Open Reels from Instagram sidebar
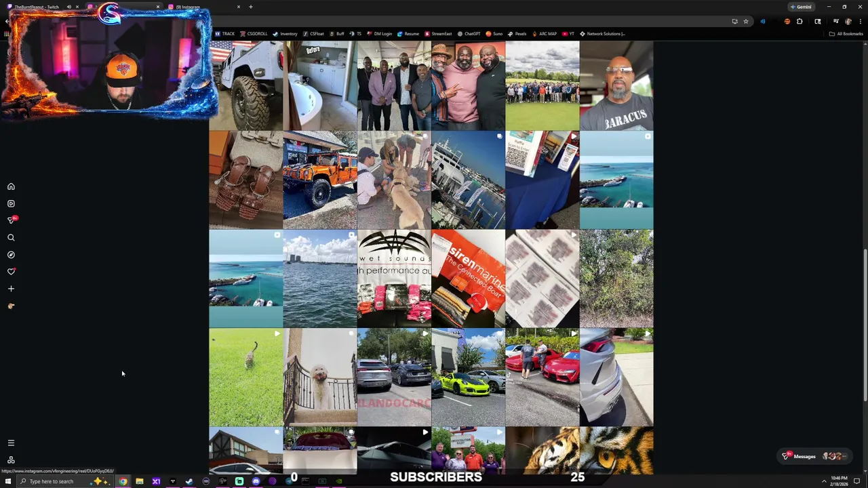868x488 pixels. click(x=11, y=203)
